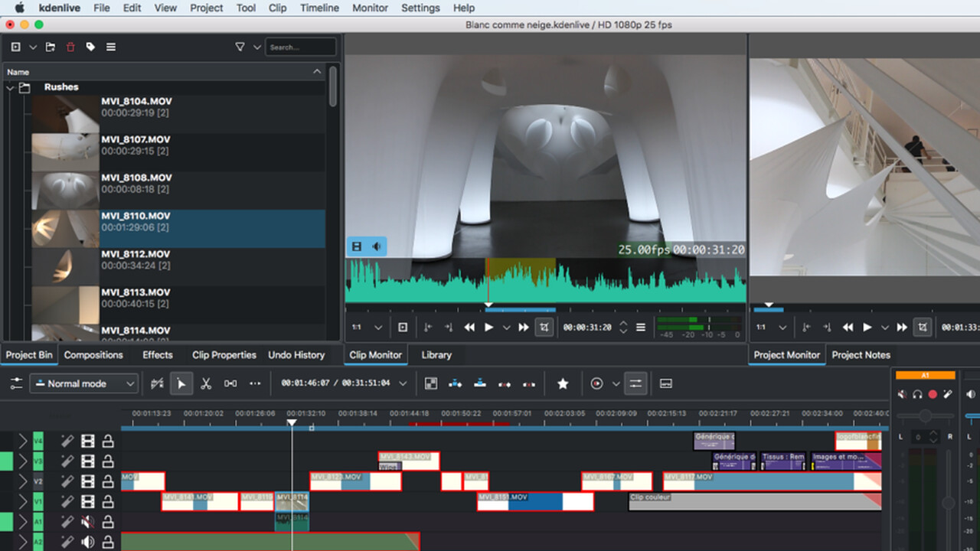This screenshot has width=980, height=551.
Task: Open the Monitor menu
Action: 370,8
